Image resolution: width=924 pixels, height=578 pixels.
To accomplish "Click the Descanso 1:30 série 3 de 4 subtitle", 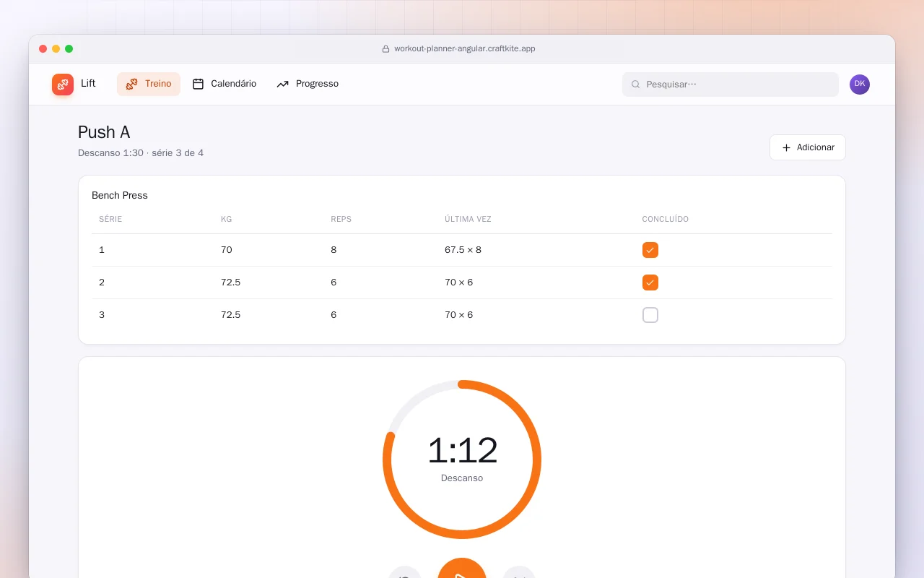I will (141, 153).
